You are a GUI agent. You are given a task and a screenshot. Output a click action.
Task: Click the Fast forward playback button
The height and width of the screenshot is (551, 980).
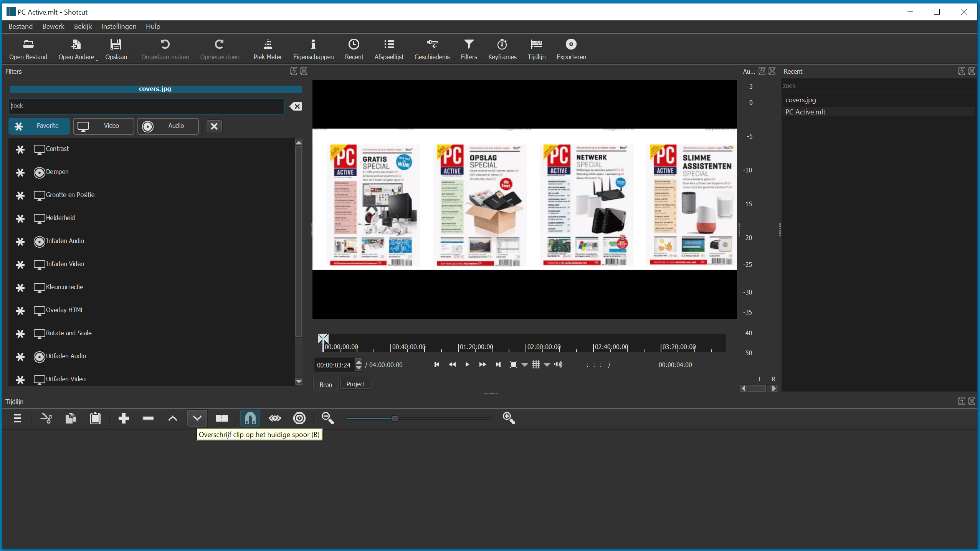pyautogui.click(x=483, y=364)
